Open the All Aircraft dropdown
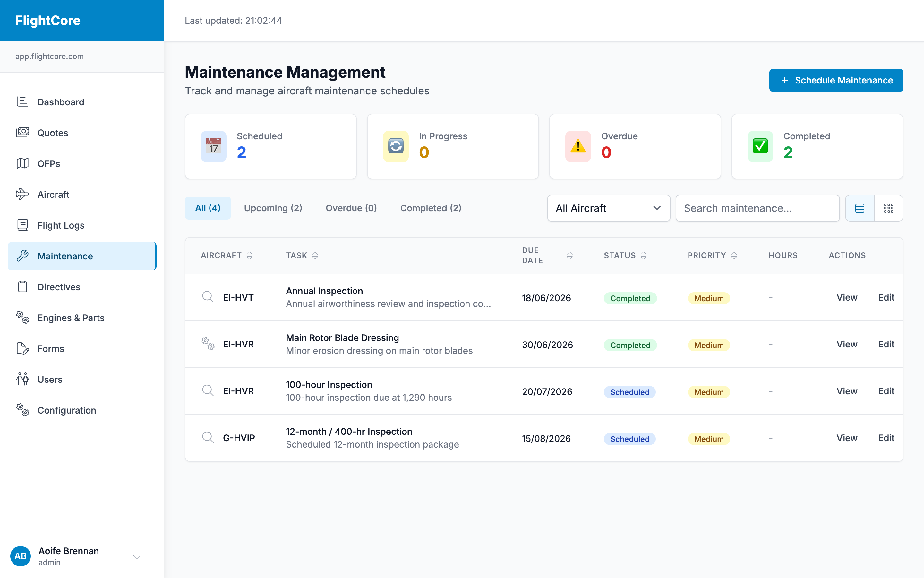This screenshot has height=578, width=924. pyautogui.click(x=609, y=208)
